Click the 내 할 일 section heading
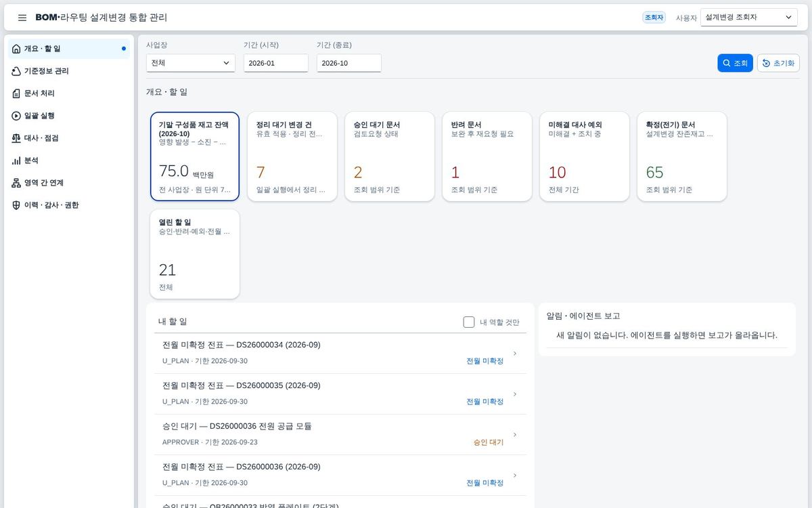Screen dimensions: 812x508 [x=173, y=322]
